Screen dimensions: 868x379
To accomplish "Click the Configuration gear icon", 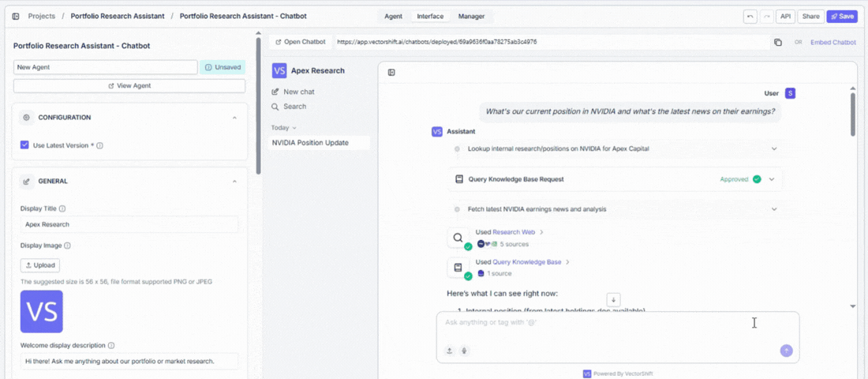I will (27, 118).
